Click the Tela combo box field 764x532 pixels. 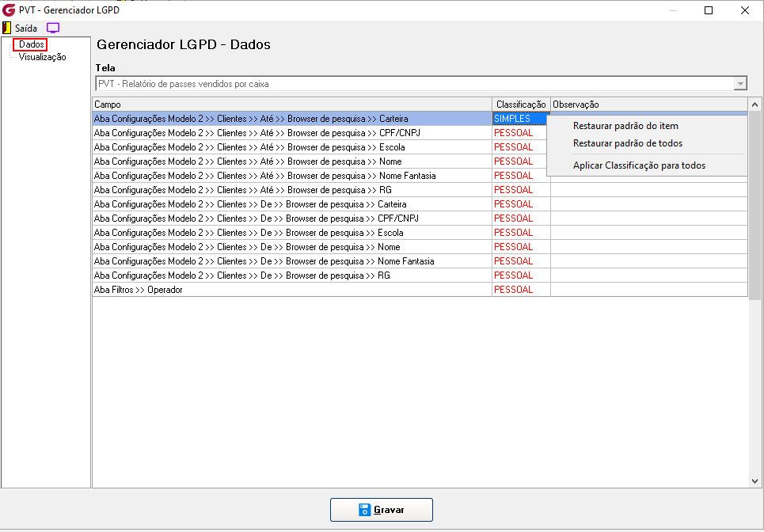[x=421, y=84]
